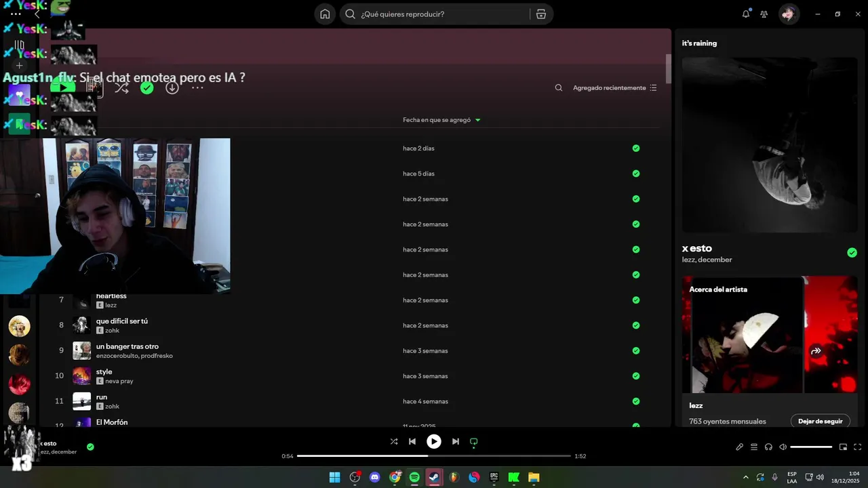The width and height of the screenshot is (868, 488).
Task: Open 'x esto' title in right panel
Action: coord(696,248)
